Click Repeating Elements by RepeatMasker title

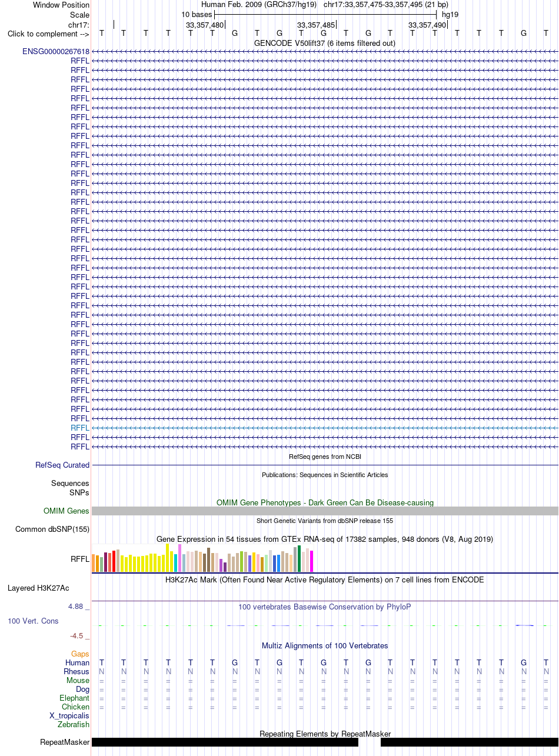[x=325, y=734]
